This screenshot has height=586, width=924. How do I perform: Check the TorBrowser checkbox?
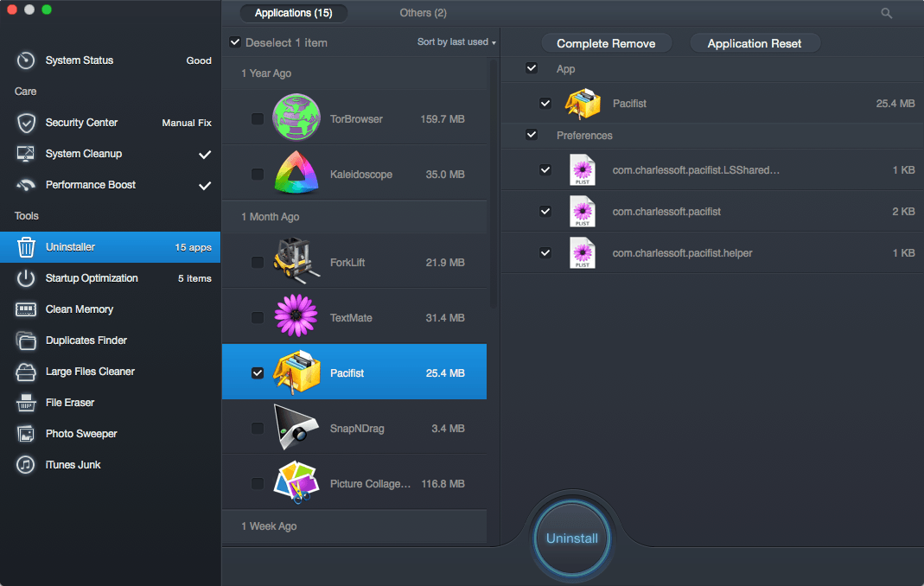258,119
